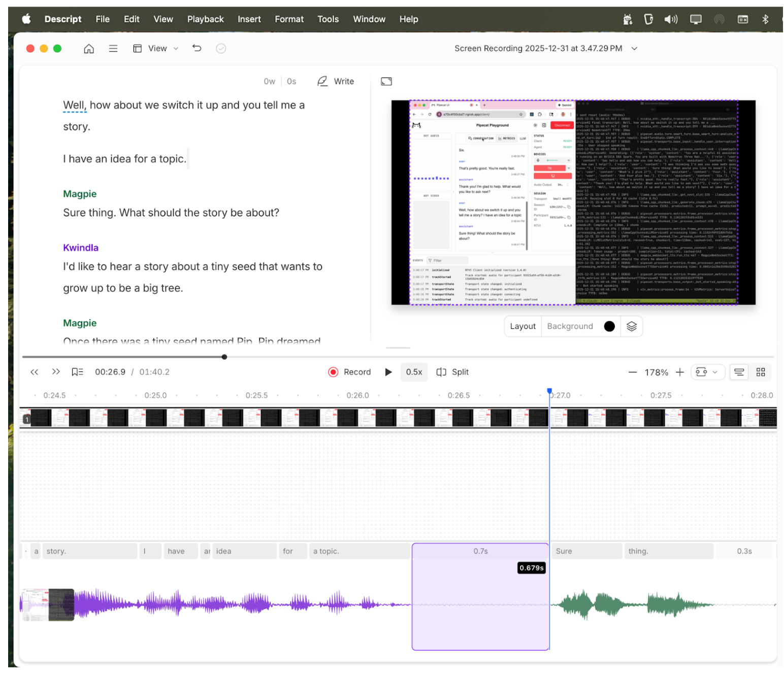Pick the black background color swatch
Screen dimensions: 784x678
[x=609, y=326]
